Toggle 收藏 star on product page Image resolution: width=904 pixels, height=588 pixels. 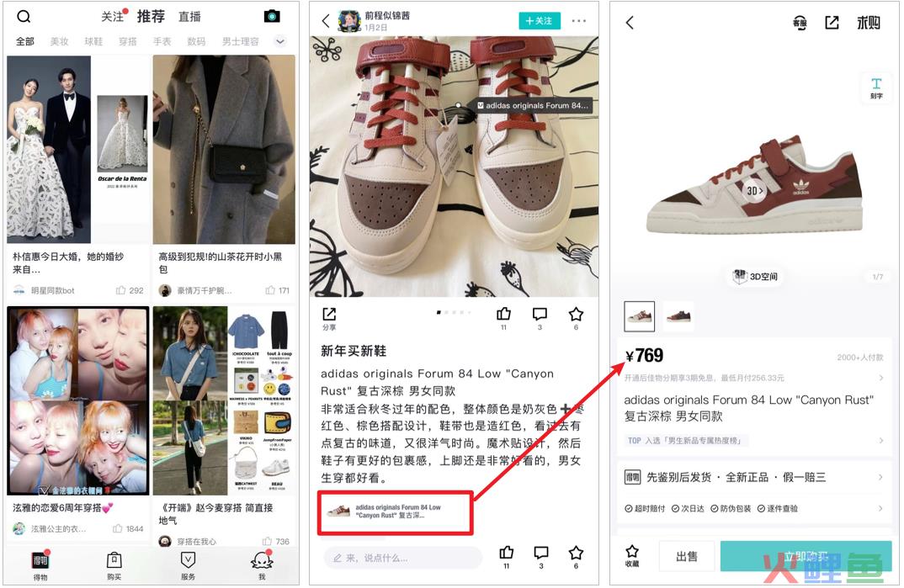pos(632,555)
